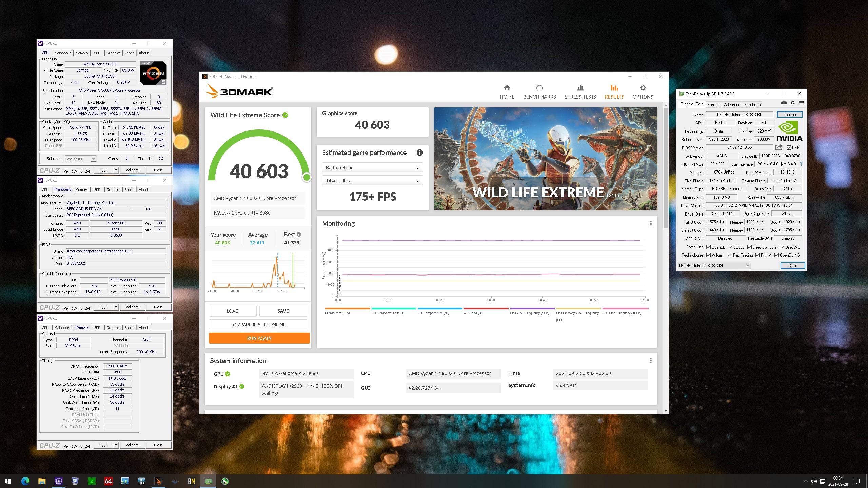
Task: Open the Stress Tests chart icon
Action: (x=580, y=88)
